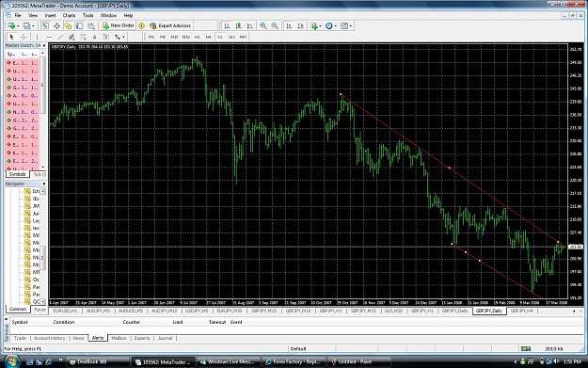Switch to H4 timeframe
588x368 pixels.
pyautogui.click(x=209, y=37)
